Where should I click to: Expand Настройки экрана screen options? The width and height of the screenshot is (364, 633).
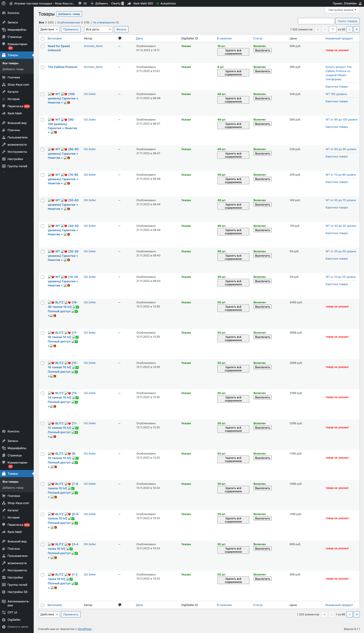pos(342,10)
